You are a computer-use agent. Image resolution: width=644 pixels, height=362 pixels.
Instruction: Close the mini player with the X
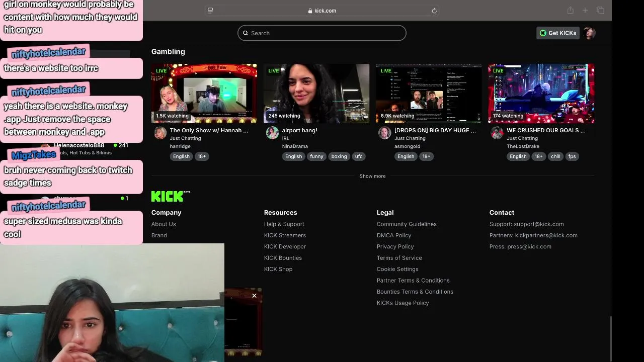coord(254,296)
